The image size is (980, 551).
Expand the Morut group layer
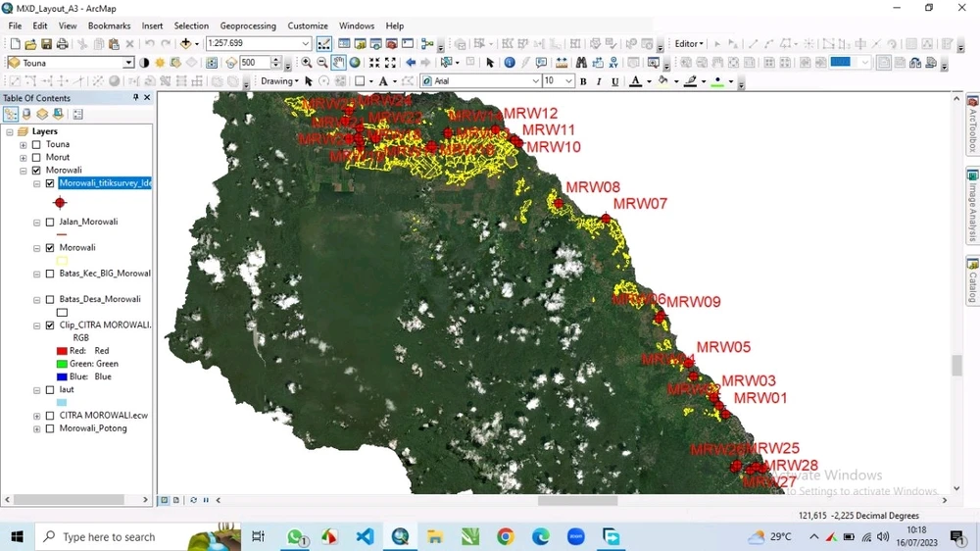pyautogui.click(x=24, y=158)
